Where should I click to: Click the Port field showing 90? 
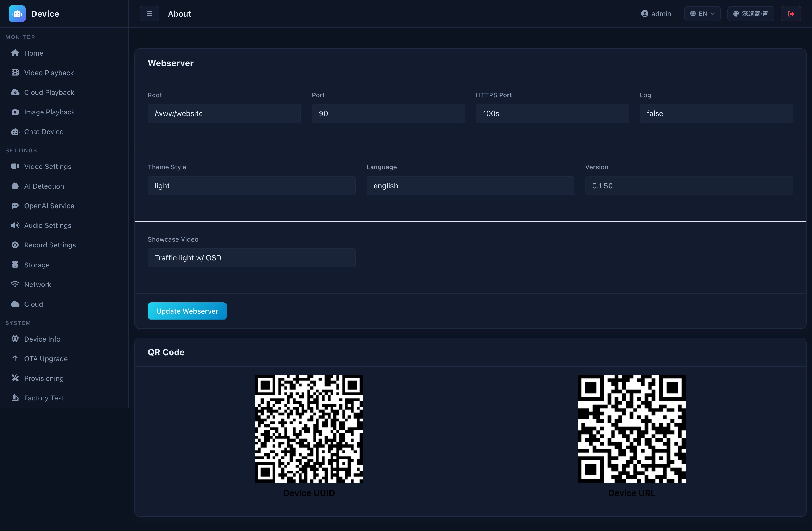click(388, 113)
